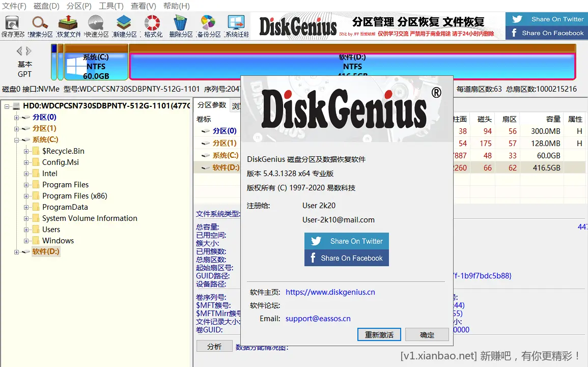
Task: Open the 分区(P) menu
Action: click(79, 6)
